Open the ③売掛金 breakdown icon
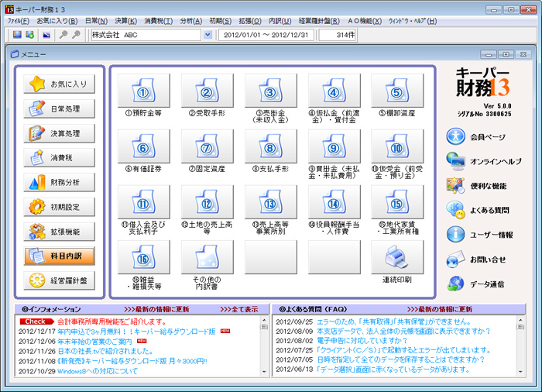The width and height of the screenshot is (542, 392). [271, 91]
